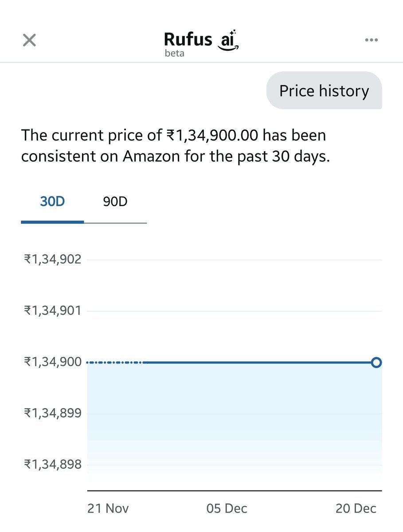Tap the dotted start of the price line
The height and width of the screenshot is (532, 403).
pyautogui.click(x=115, y=363)
